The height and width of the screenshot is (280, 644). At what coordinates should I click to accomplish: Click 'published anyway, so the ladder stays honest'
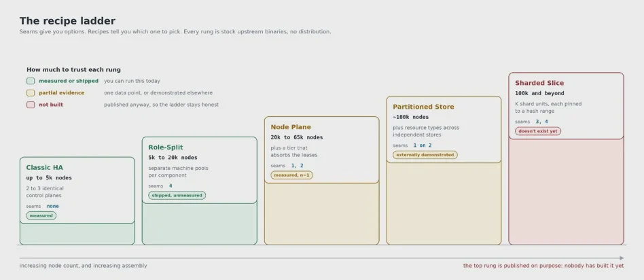click(x=161, y=105)
